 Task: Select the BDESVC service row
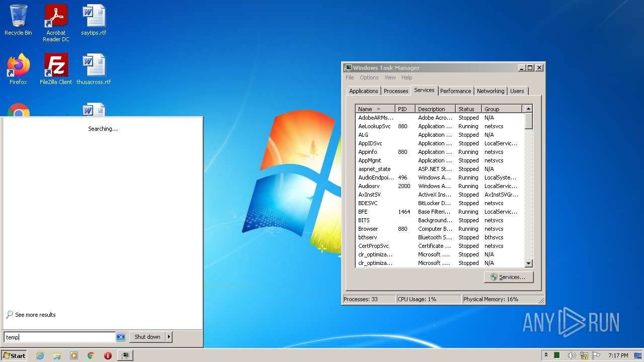pyautogui.click(x=440, y=203)
